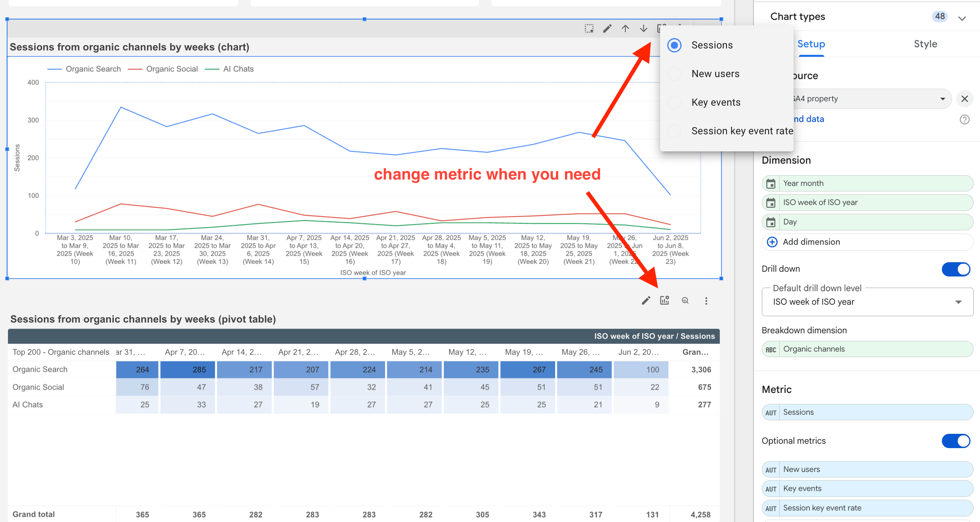Click the select-area icon in chart header

coord(589,29)
